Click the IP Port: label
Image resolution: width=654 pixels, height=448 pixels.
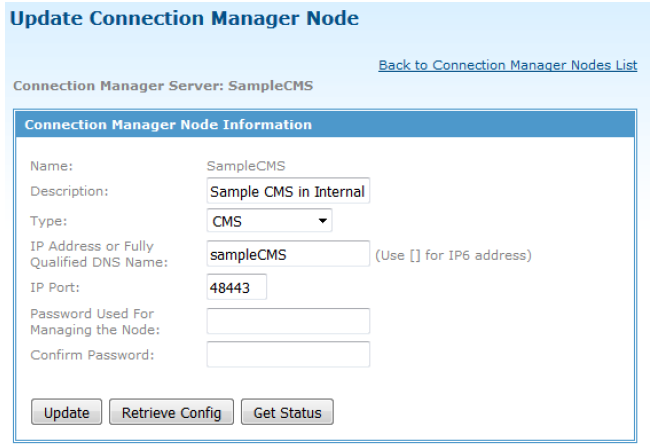pyautogui.click(x=55, y=288)
